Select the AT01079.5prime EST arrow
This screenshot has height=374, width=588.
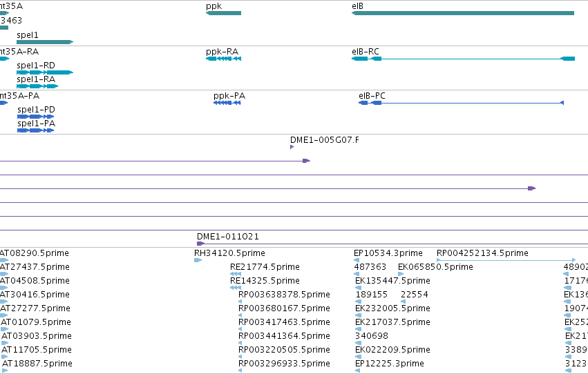point(5,329)
